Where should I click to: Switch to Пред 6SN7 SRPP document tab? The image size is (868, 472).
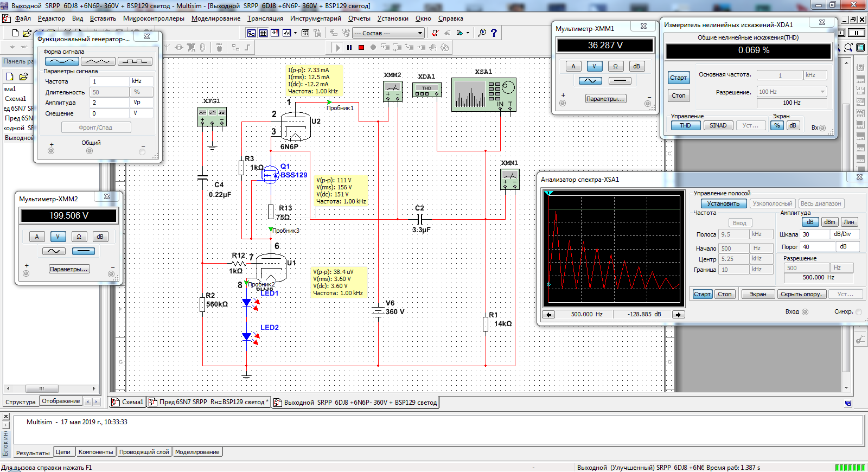point(208,402)
